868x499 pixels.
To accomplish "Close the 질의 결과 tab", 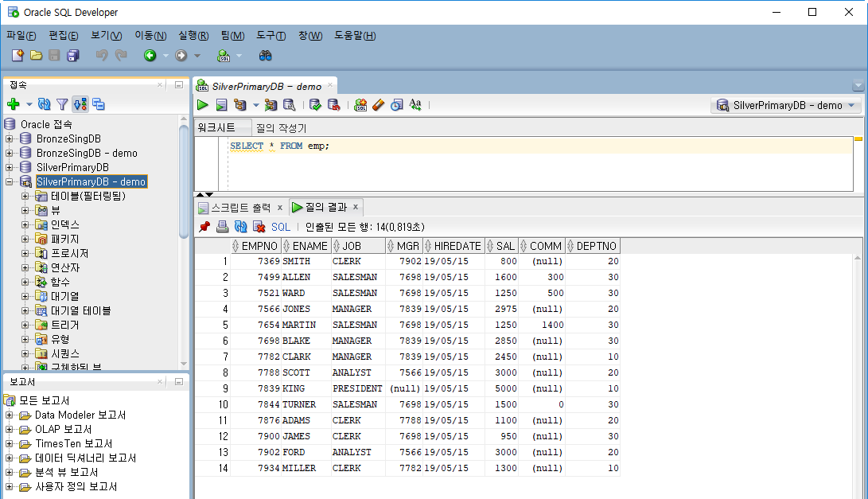I will point(356,207).
